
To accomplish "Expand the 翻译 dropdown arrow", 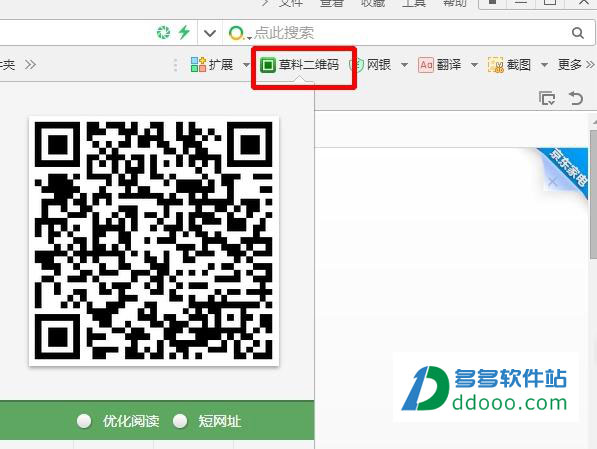I will tap(474, 65).
